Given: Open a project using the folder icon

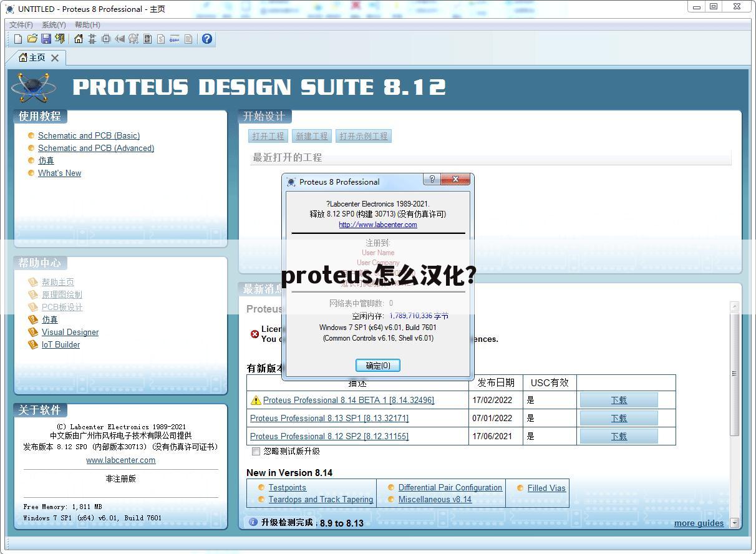Looking at the screenshot, I should (x=32, y=39).
